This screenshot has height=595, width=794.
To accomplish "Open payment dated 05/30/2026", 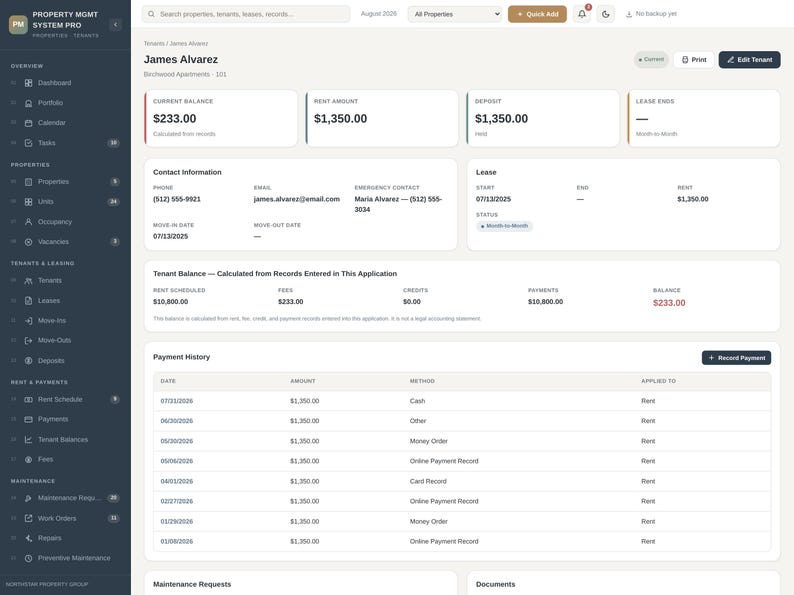I will [177, 441].
